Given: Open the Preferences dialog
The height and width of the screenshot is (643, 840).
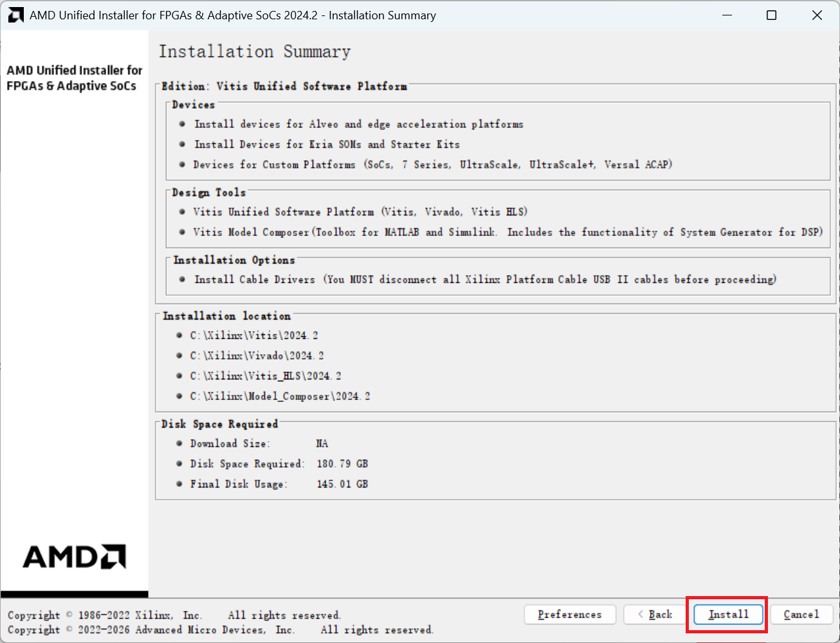Looking at the screenshot, I should [x=570, y=615].
